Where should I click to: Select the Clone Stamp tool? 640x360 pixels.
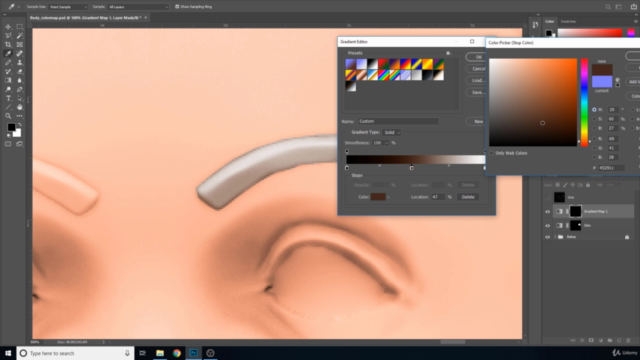[x=20, y=62]
